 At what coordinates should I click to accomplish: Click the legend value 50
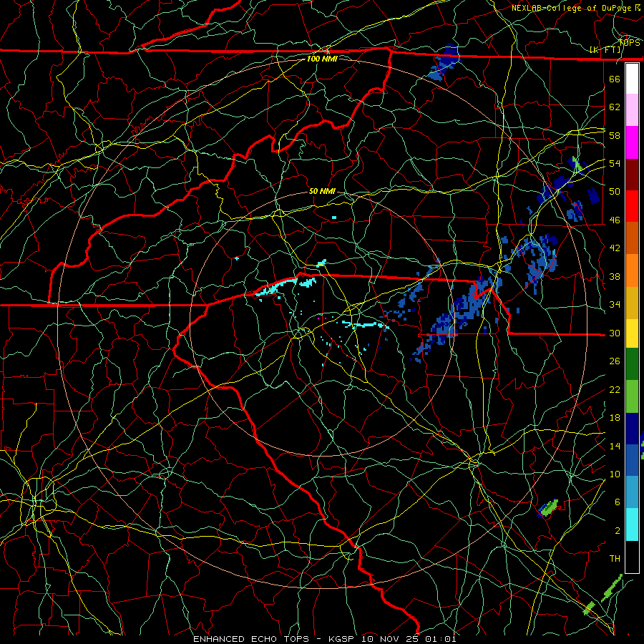[615, 191]
